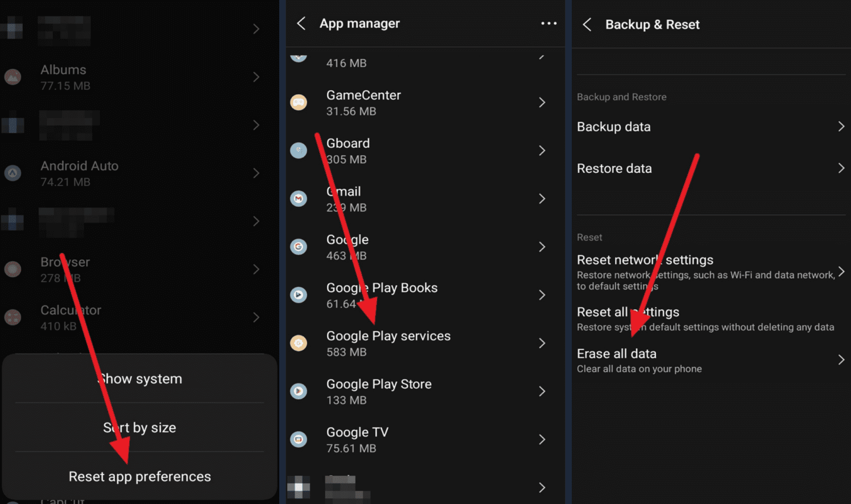Expand Google Play Books row chevron
This screenshot has width=851, height=504.
click(542, 295)
